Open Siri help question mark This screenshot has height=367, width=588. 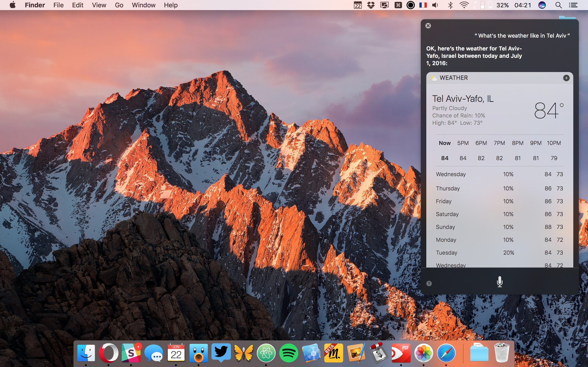(429, 284)
